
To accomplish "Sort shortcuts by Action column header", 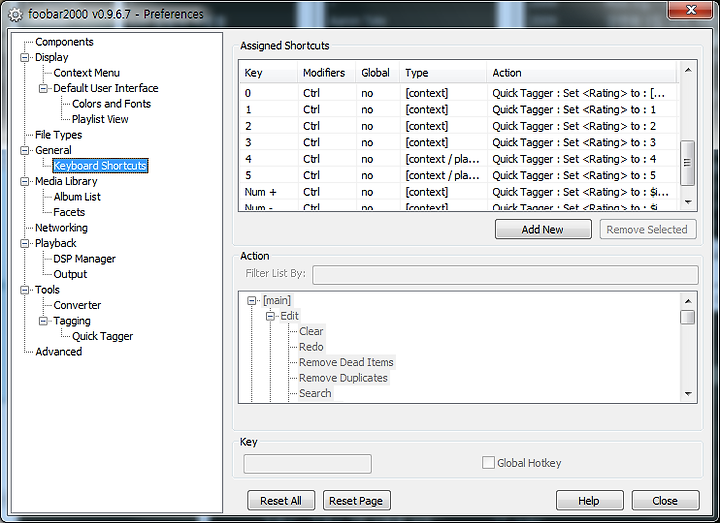I will (581, 73).
